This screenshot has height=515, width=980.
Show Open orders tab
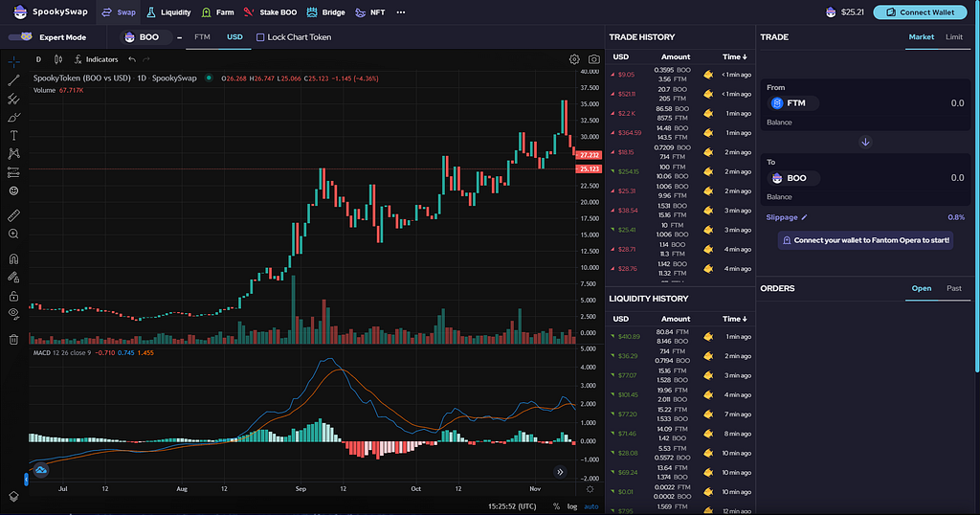tap(922, 288)
